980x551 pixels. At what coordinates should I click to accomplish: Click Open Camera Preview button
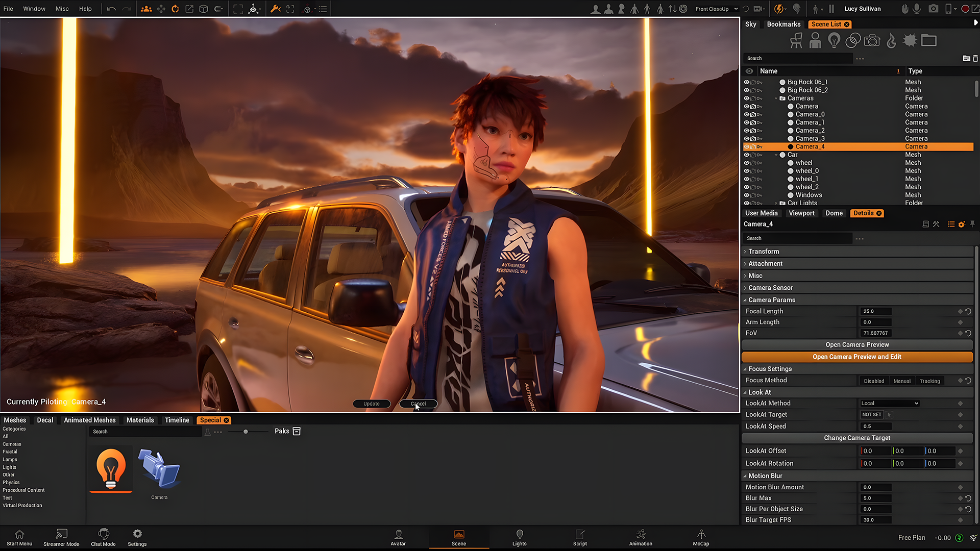[857, 345]
